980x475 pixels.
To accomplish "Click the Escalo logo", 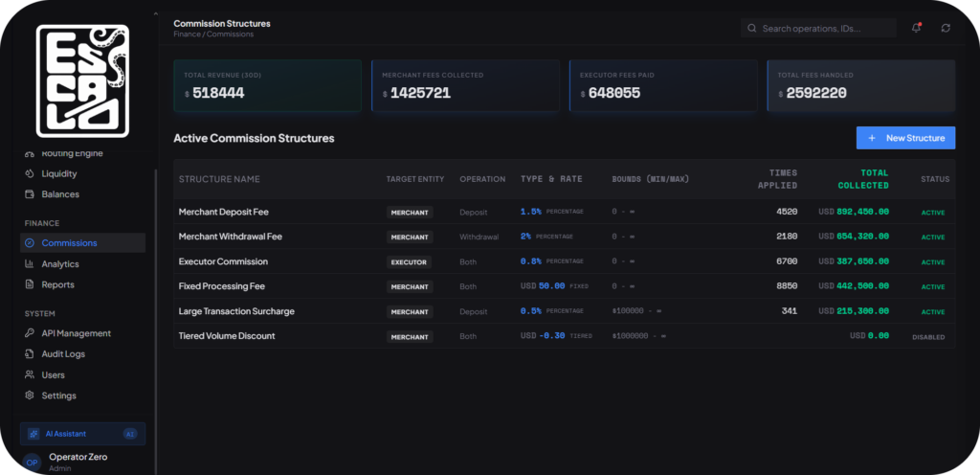I will pos(82,80).
